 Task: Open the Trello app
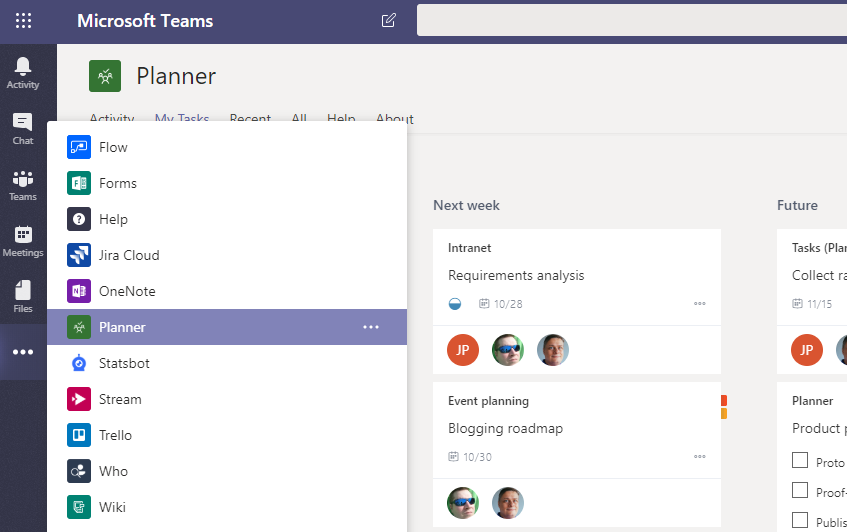115,435
